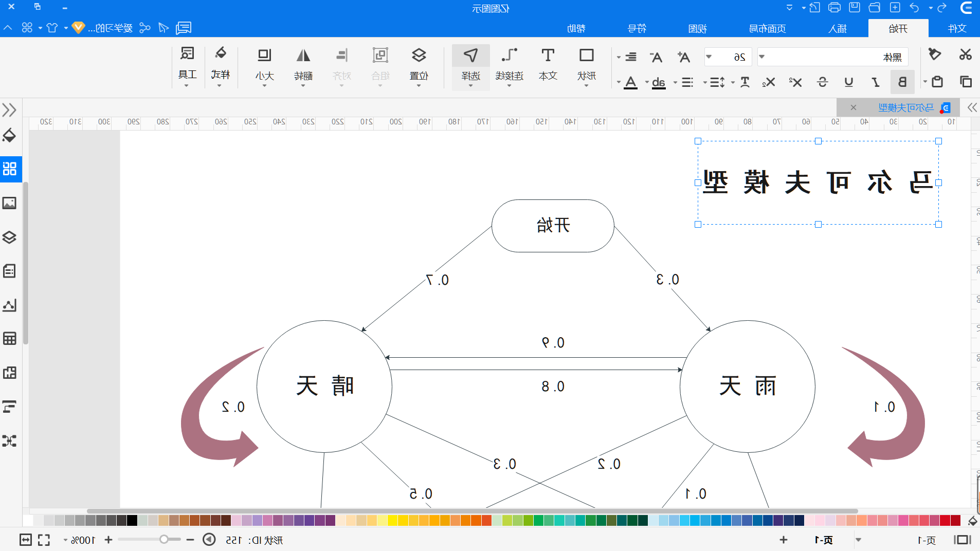This screenshot has height=551, width=980.
Task: Expand the text alignment dropdown arrow
Action: tap(619, 57)
